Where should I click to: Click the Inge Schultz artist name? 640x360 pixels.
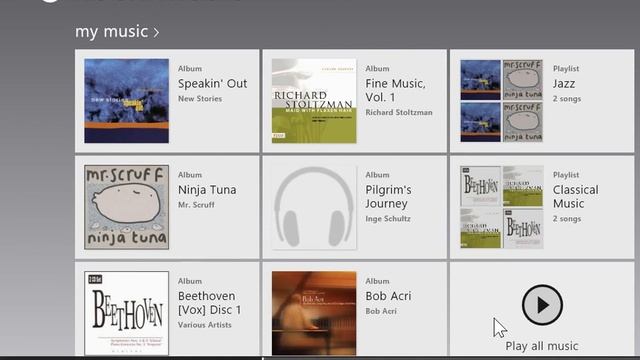(x=388, y=219)
